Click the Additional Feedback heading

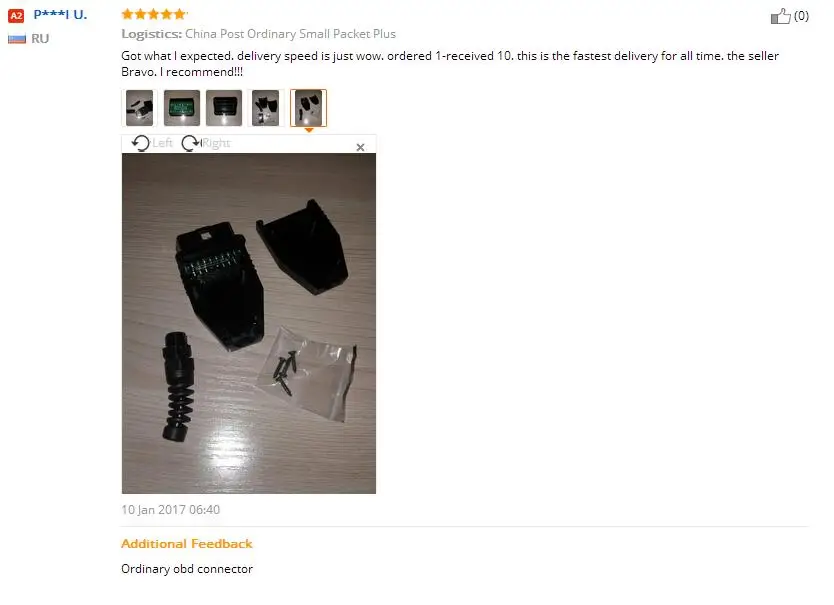point(187,544)
